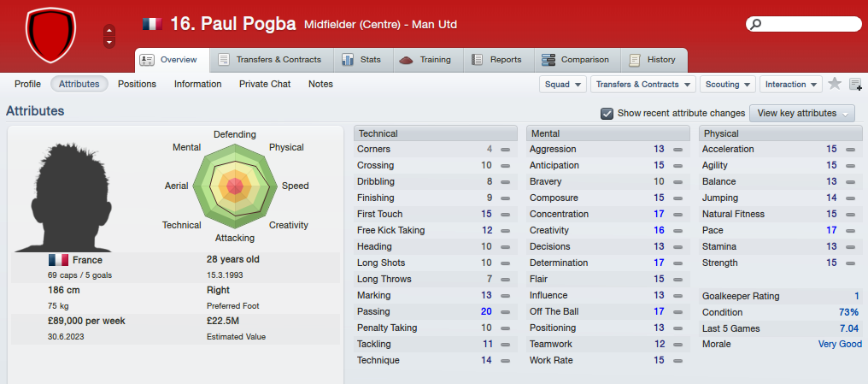Go to next player with up arrow
Viewport: 868px width, 384px height.
pos(109,30)
